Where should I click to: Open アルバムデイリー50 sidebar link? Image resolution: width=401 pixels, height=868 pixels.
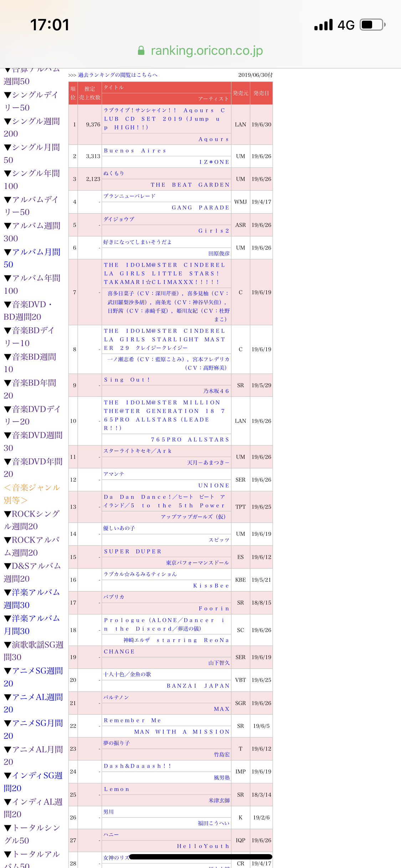point(31,206)
